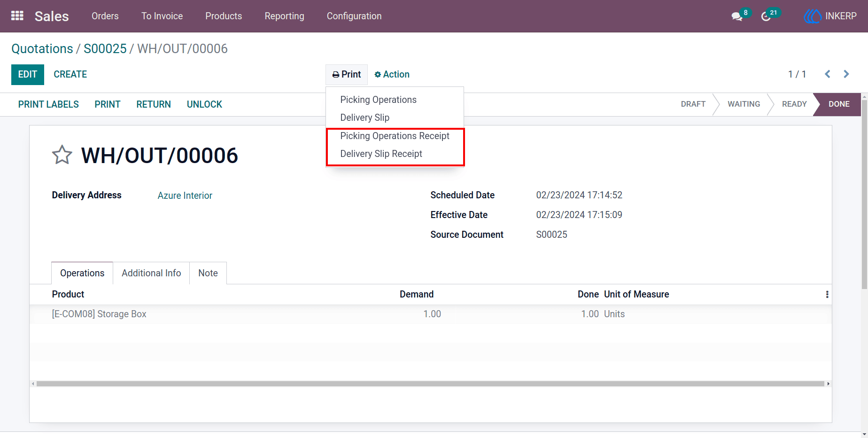Image resolution: width=868 pixels, height=438 pixels.
Task: Open column options kebab icon
Action: point(827,294)
